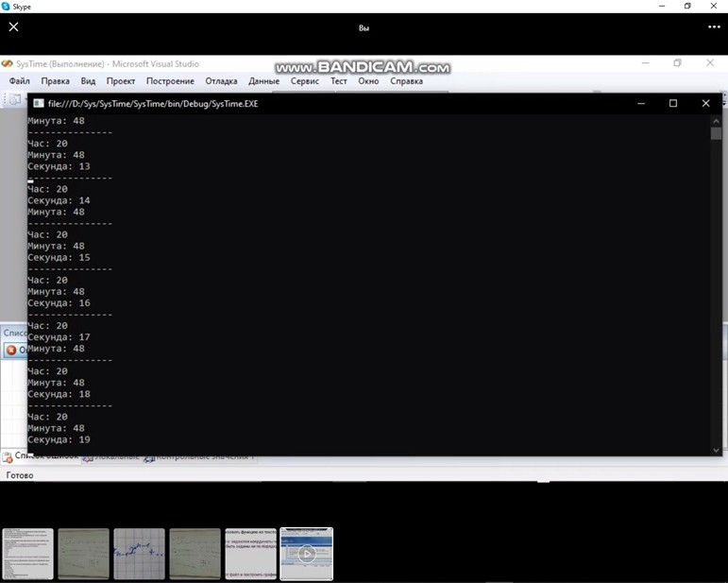
Task: Click the toolbar icon left of the console window
Action: [x=15, y=99]
